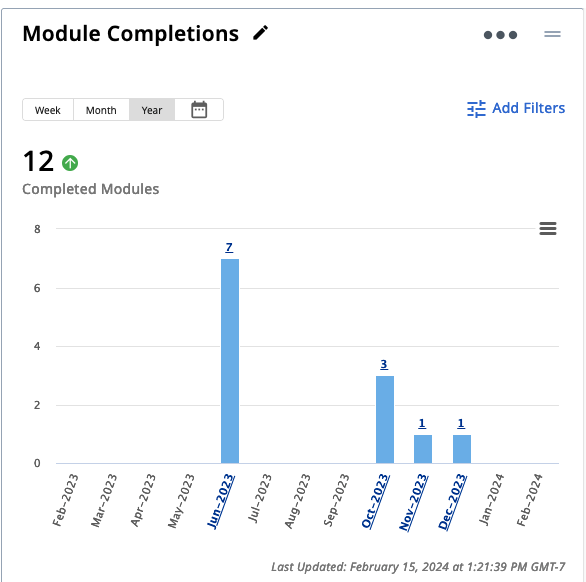
Task: Click the pencil edit icon beside Module Completions
Action: (260, 33)
